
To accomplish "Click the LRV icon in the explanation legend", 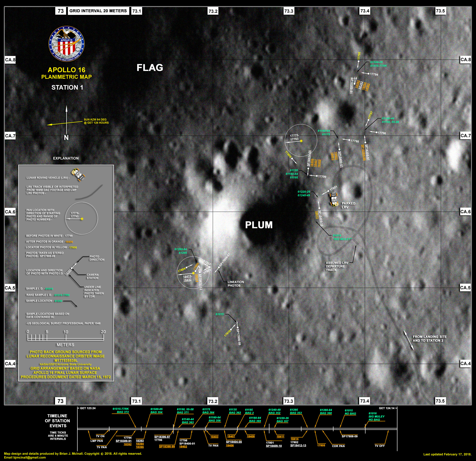I will (x=78, y=174).
